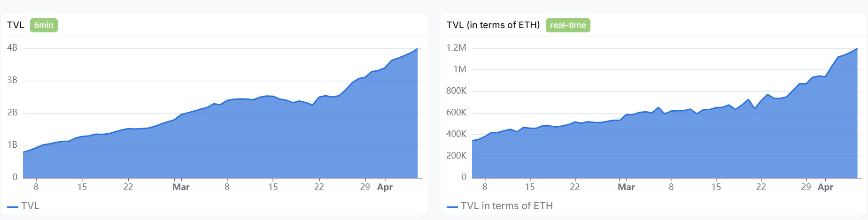The width and height of the screenshot is (868, 220).
Task: Click the 'TVL (in terms of ETH)' chart title
Action: [x=493, y=25]
